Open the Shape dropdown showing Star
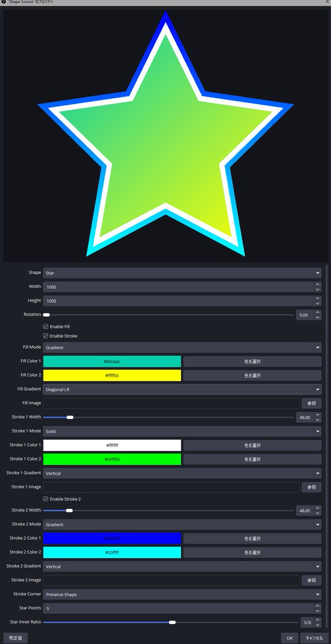Viewport: 331px width, 644px height. 182,273
